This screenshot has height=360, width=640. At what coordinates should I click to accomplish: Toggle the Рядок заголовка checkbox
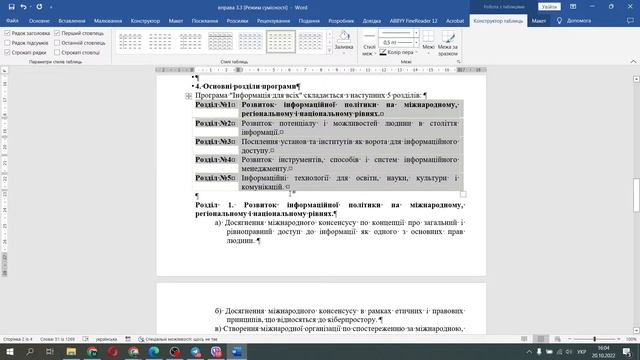7,33
